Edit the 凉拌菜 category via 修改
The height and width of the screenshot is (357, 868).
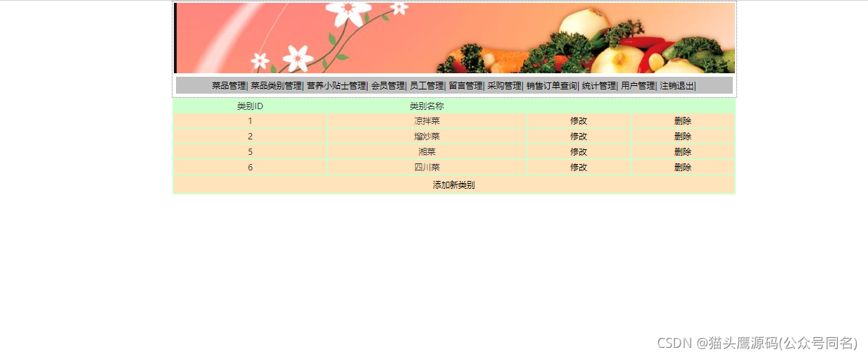[x=579, y=121]
